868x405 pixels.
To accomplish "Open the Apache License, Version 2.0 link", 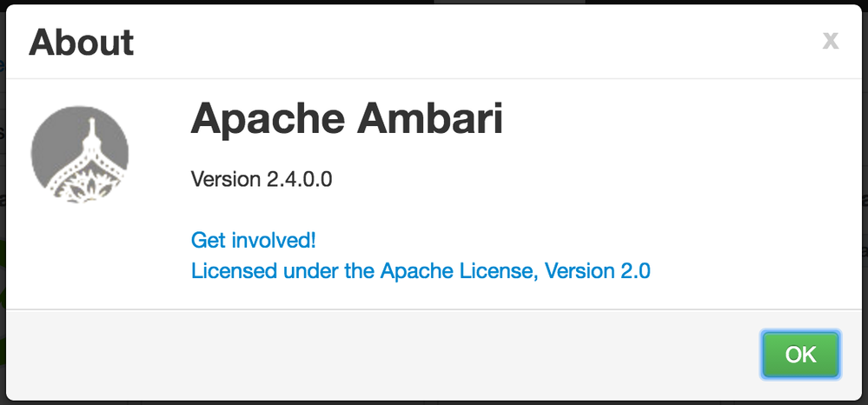I will (x=421, y=270).
